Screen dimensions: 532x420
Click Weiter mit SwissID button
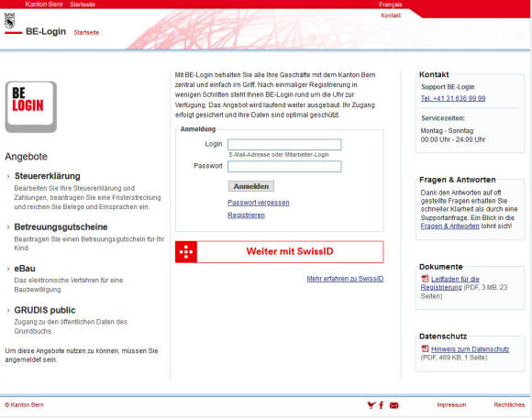pos(280,252)
